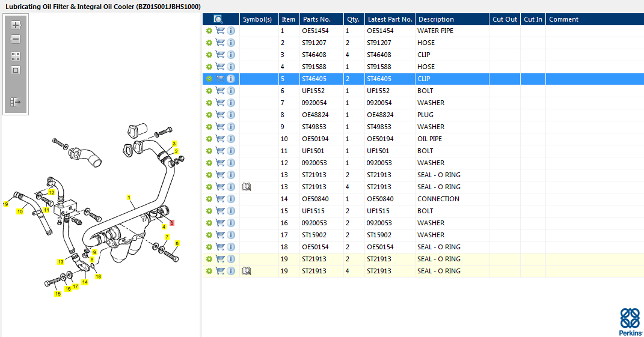Click the WATER PIPE description cell
The image size is (644, 337).
[x=435, y=31]
